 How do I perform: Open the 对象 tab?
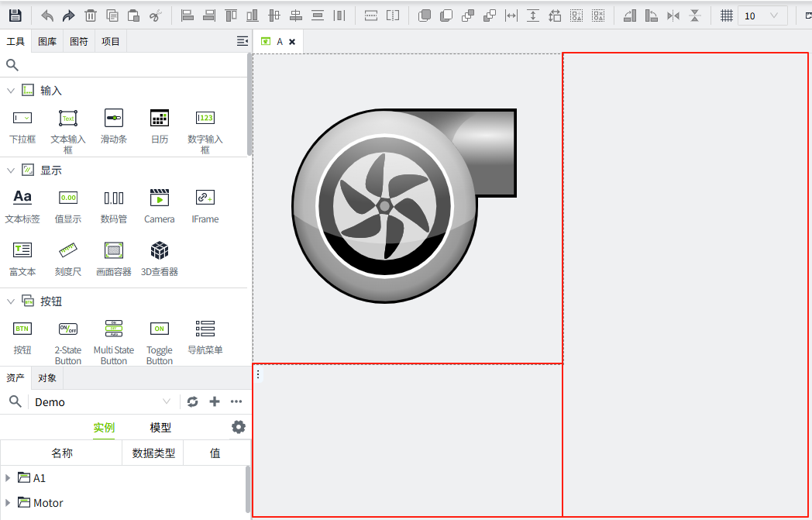tap(47, 378)
